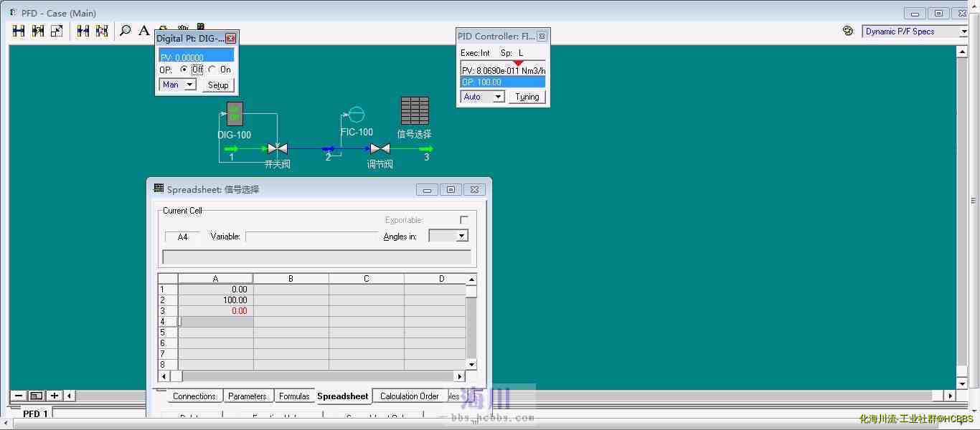Viewport: 980px width, 430px height.
Task: Toggle the Auto Attach Mode icon
Action: 37,31
